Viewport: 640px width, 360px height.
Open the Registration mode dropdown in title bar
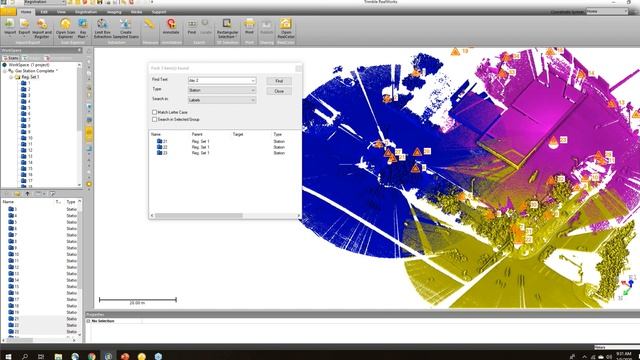63,2
